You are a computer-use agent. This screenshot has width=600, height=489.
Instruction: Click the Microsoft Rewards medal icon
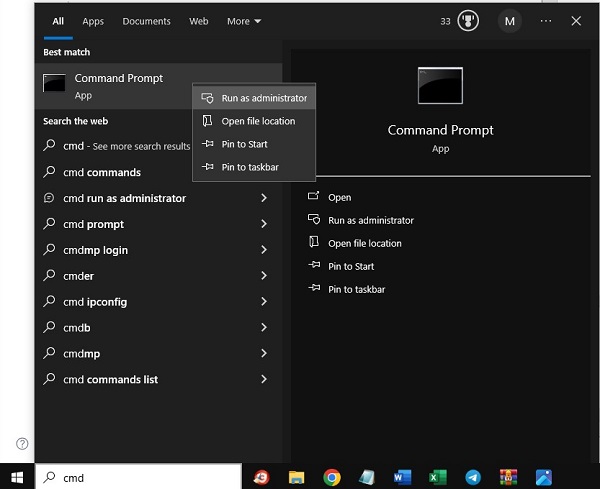pyautogui.click(x=468, y=21)
